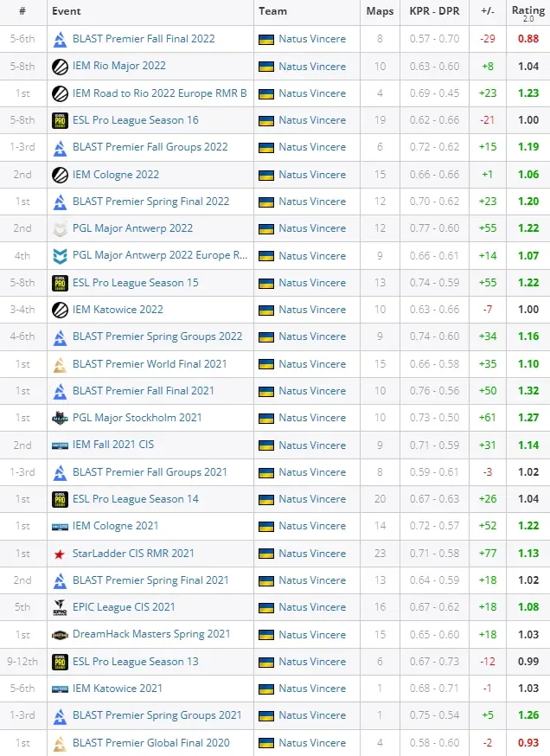Click Pro League icon beside ESL Pro League Season 15

coord(60,283)
